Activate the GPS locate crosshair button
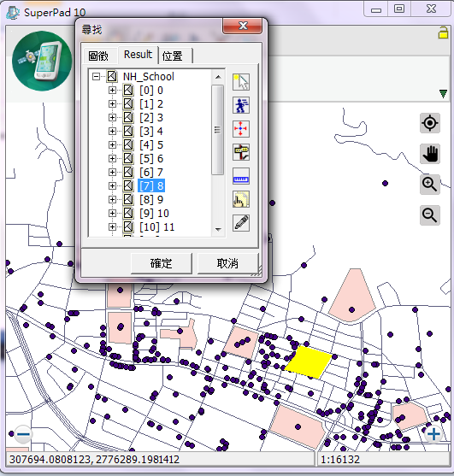 point(430,123)
